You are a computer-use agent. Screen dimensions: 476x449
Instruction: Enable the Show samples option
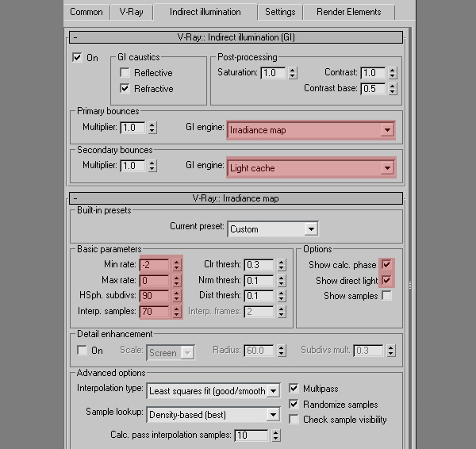[x=386, y=296]
